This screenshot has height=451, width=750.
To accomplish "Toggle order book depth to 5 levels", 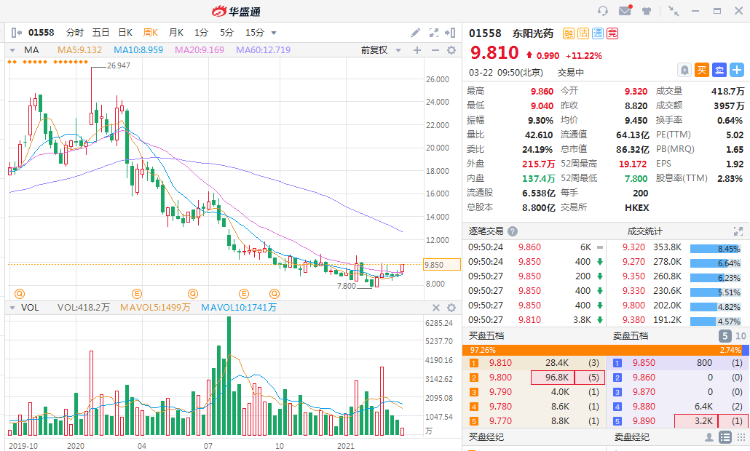I will pos(722,336).
